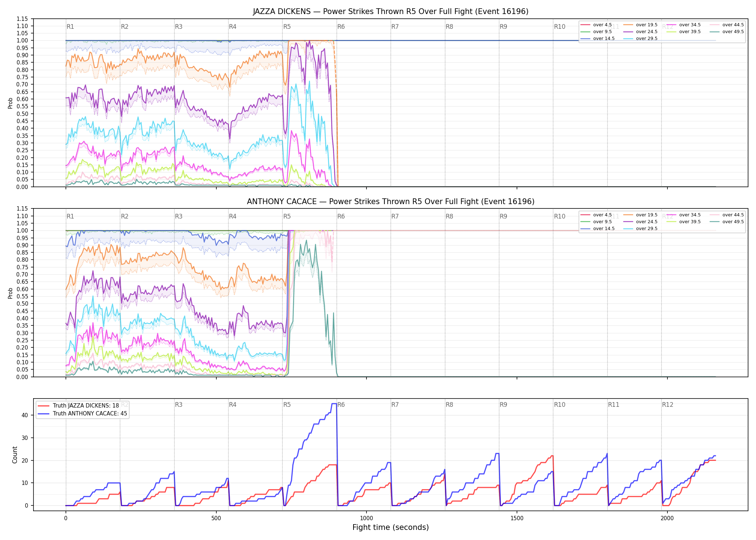Click the 'Fight time (seconds)' axis label
Image resolution: width=756 pixels, height=540 pixels.
point(391,527)
